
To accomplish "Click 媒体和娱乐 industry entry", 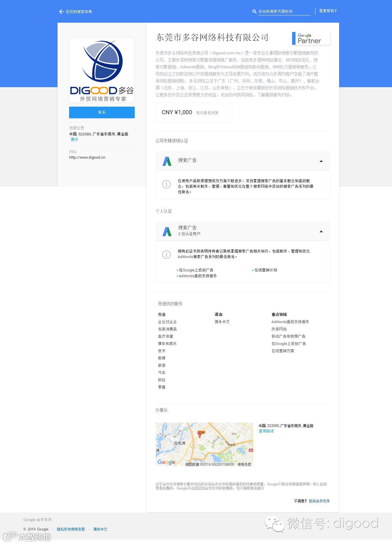I will (x=167, y=344).
